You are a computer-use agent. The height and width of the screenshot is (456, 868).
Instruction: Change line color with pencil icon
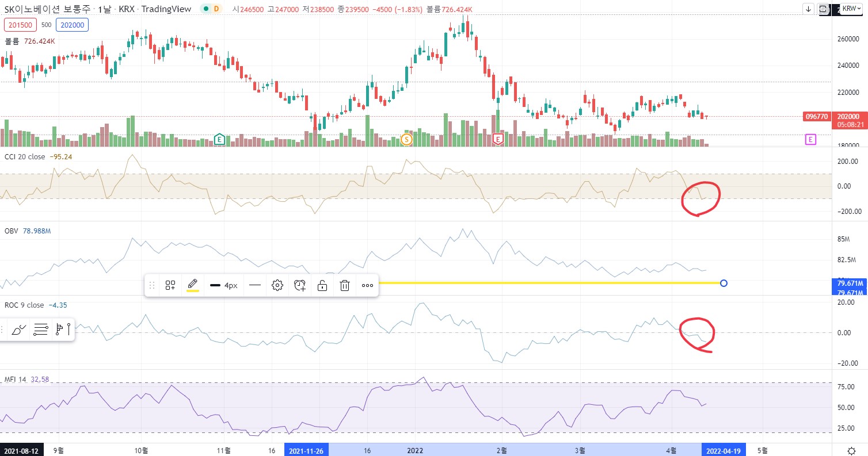[192, 285]
